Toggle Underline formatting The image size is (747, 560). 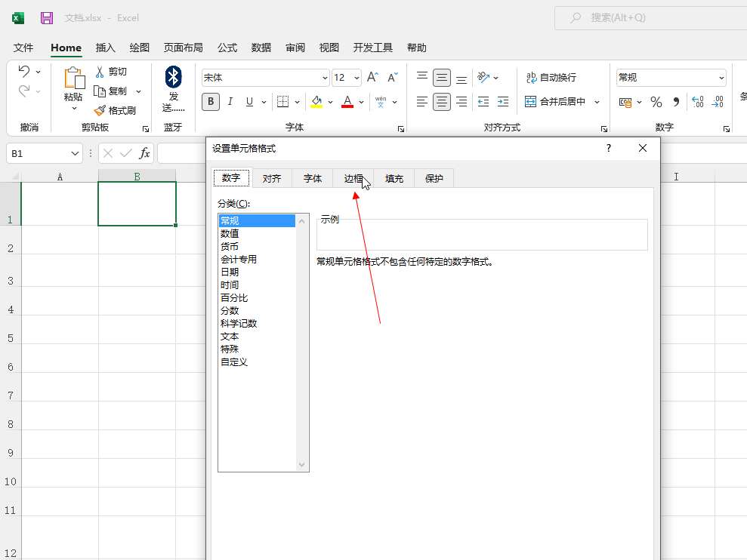click(249, 101)
